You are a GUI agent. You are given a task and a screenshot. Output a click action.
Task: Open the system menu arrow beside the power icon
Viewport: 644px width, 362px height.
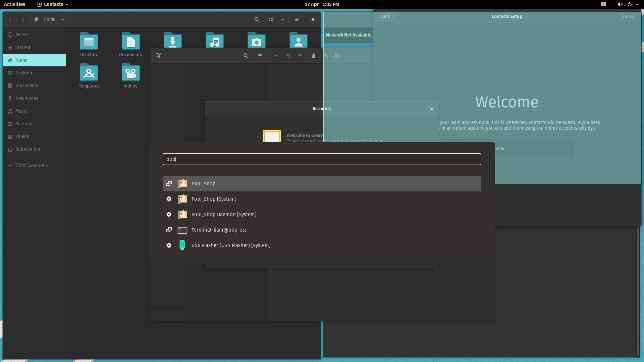point(637,4)
